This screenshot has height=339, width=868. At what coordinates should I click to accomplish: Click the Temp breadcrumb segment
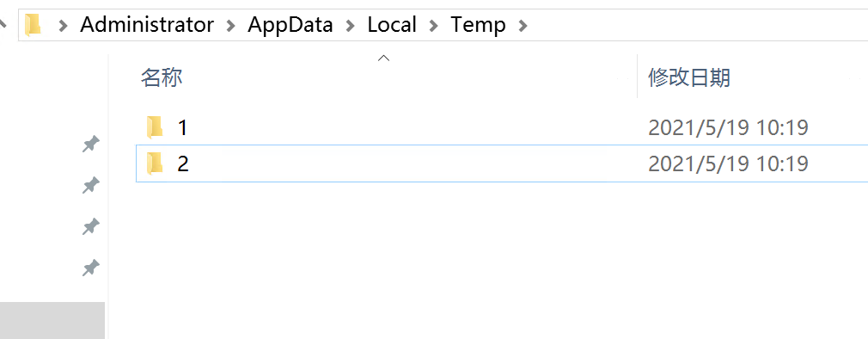pos(478,25)
